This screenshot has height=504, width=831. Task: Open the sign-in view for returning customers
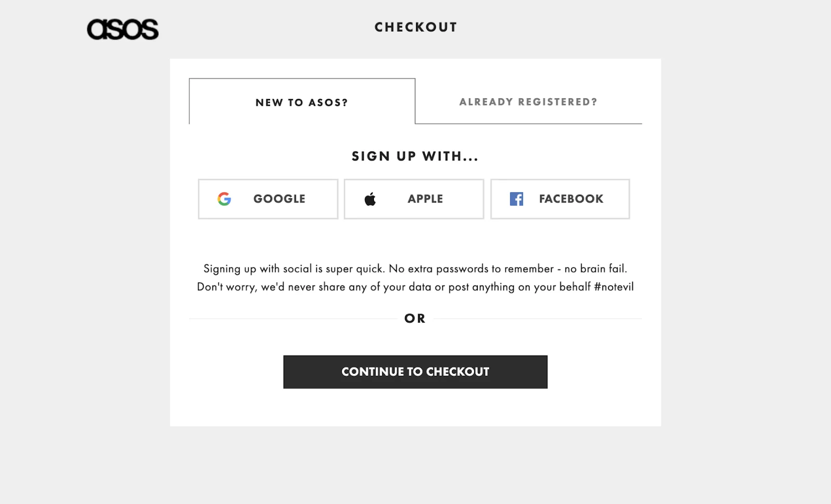click(x=528, y=102)
